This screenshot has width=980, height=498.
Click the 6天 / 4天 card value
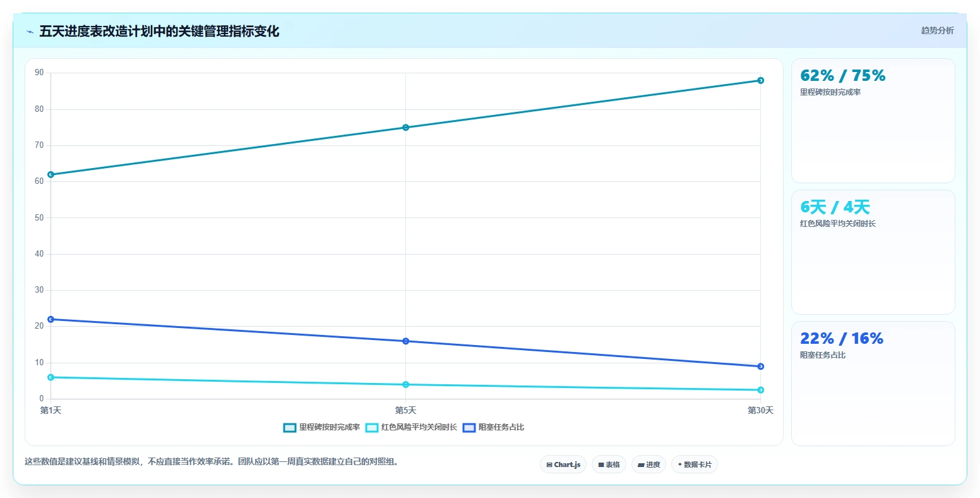(x=835, y=207)
